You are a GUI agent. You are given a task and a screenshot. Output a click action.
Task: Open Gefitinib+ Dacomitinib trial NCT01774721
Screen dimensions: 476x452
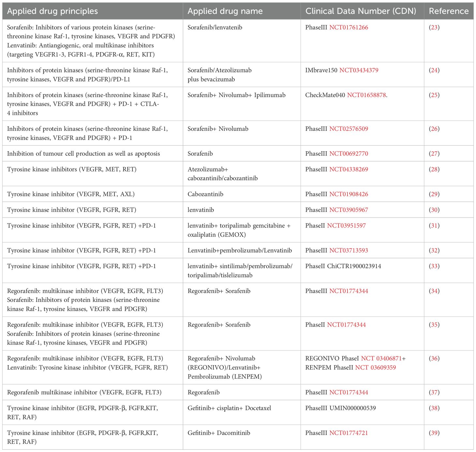point(349,433)
